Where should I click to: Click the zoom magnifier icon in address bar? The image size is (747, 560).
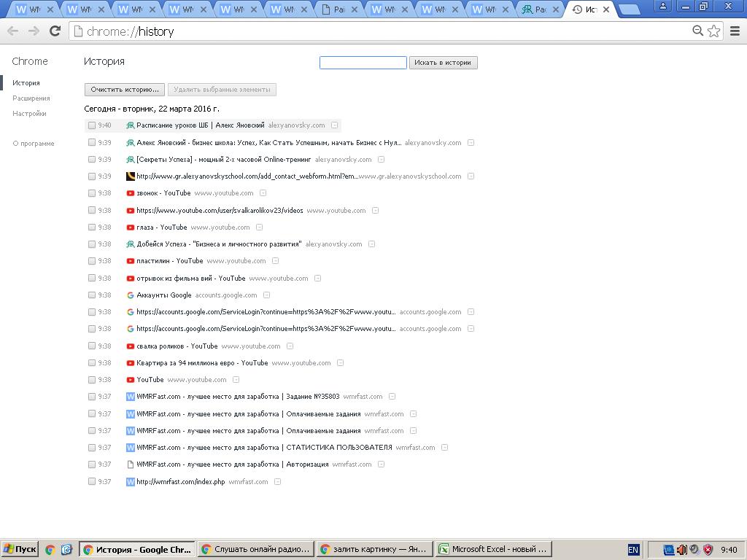tap(697, 31)
